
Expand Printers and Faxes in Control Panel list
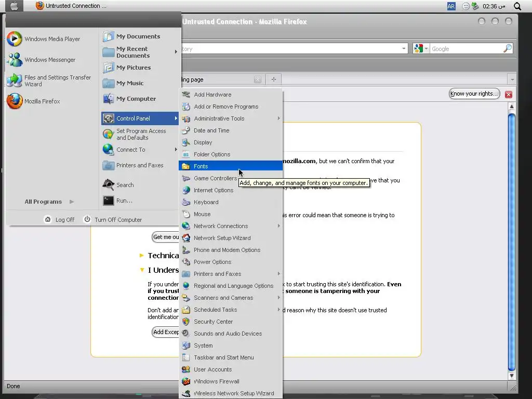(279, 274)
